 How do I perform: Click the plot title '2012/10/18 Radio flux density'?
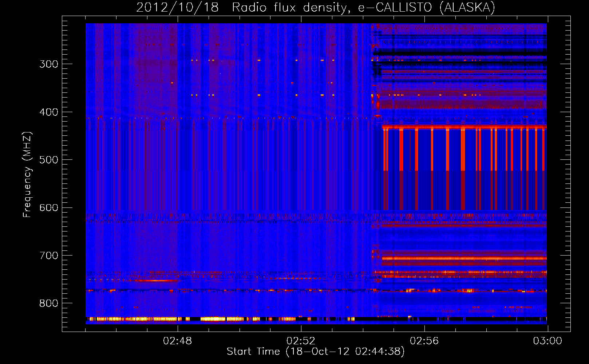[243, 8]
